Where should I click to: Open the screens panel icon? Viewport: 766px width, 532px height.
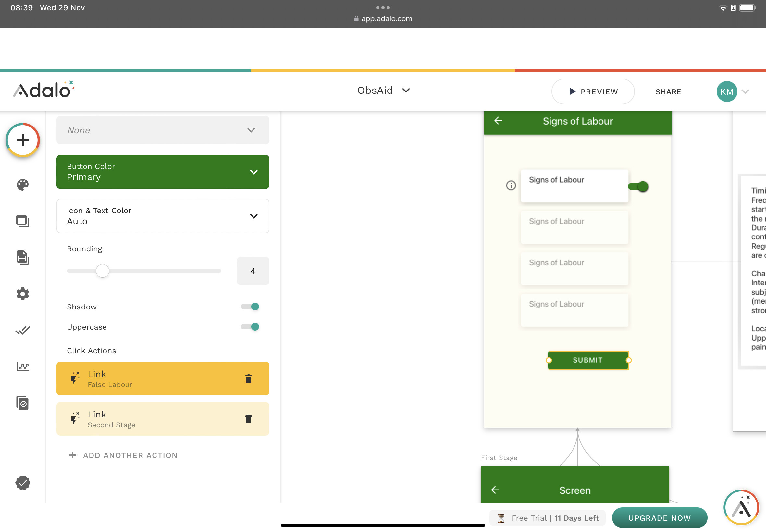coord(23,221)
